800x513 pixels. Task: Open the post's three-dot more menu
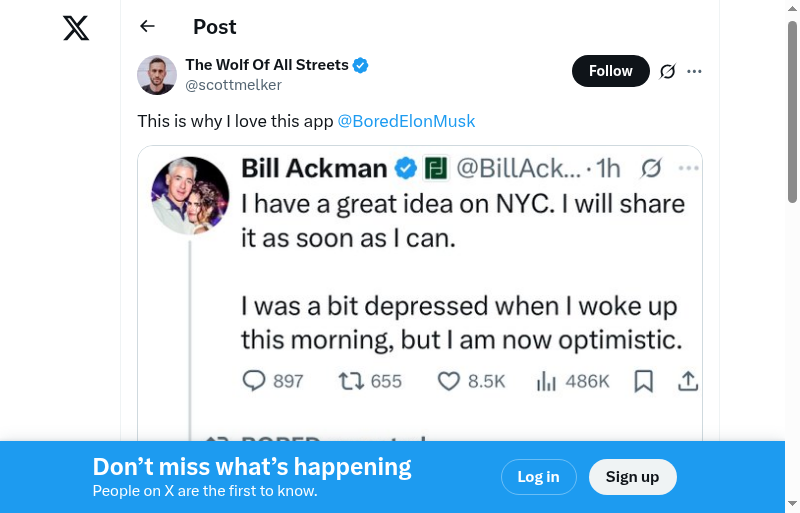[x=695, y=71]
